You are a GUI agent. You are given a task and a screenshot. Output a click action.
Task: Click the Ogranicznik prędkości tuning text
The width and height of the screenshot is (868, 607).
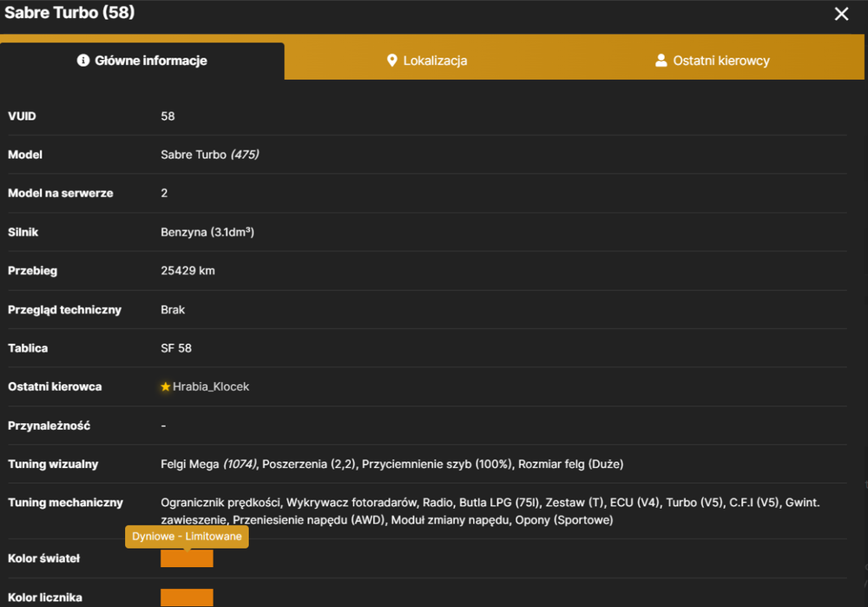pyautogui.click(x=220, y=502)
